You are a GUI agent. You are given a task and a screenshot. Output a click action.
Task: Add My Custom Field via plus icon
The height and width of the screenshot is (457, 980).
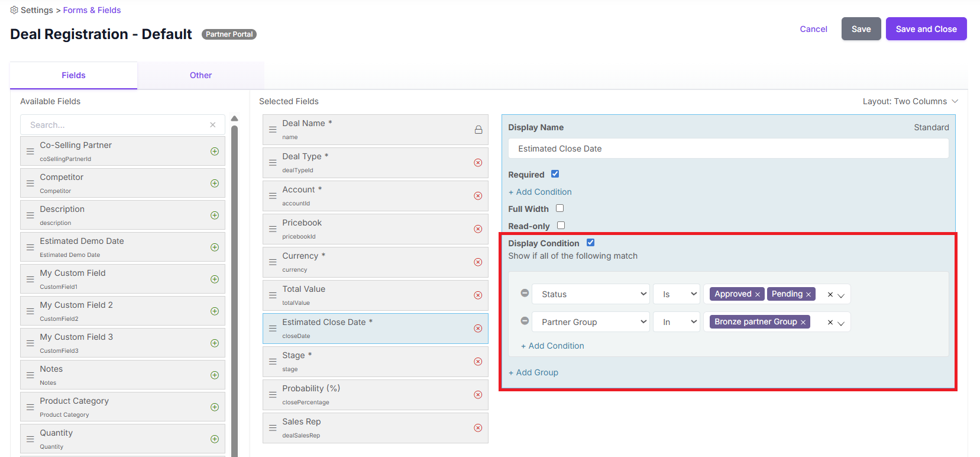215,279
